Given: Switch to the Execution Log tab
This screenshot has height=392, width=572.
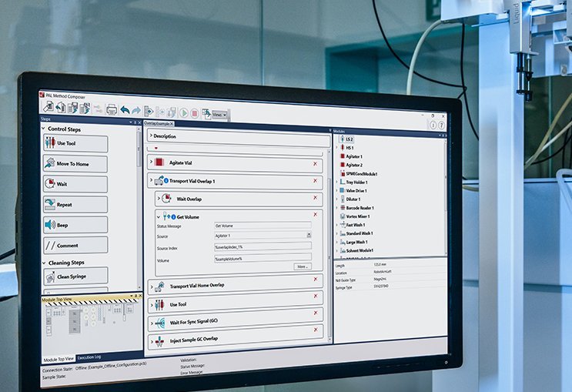Looking at the screenshot, I should click(x=89, y=357).
